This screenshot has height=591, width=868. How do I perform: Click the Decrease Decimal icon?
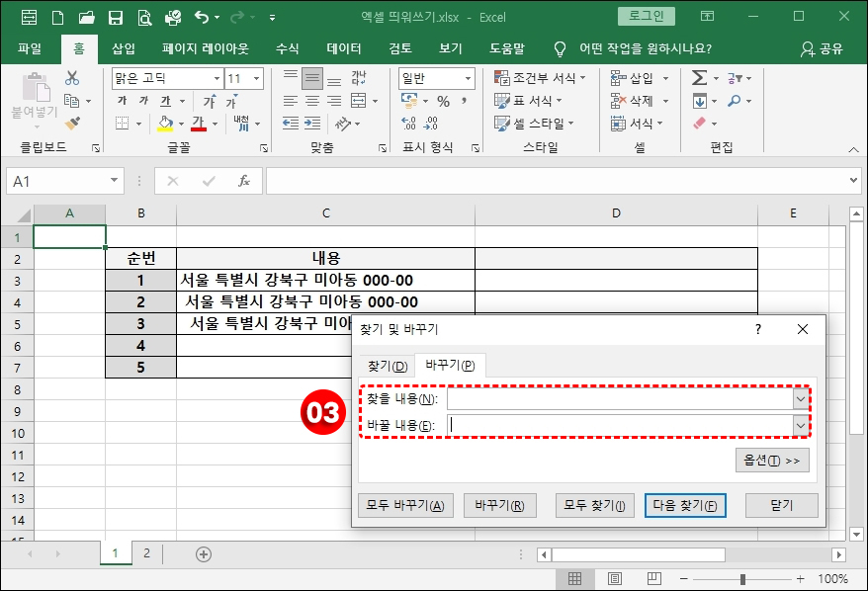click(x=431, y=123)
